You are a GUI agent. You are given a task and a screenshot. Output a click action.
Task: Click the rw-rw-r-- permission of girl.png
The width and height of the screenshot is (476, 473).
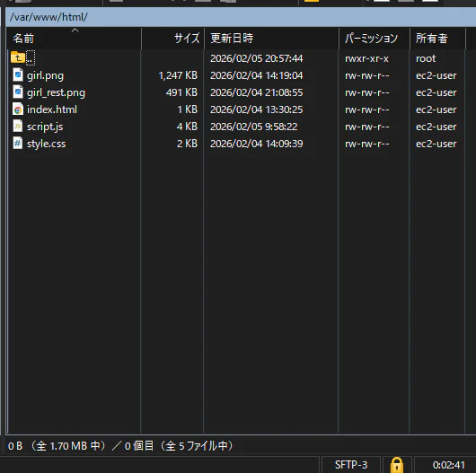pos(367,75)
